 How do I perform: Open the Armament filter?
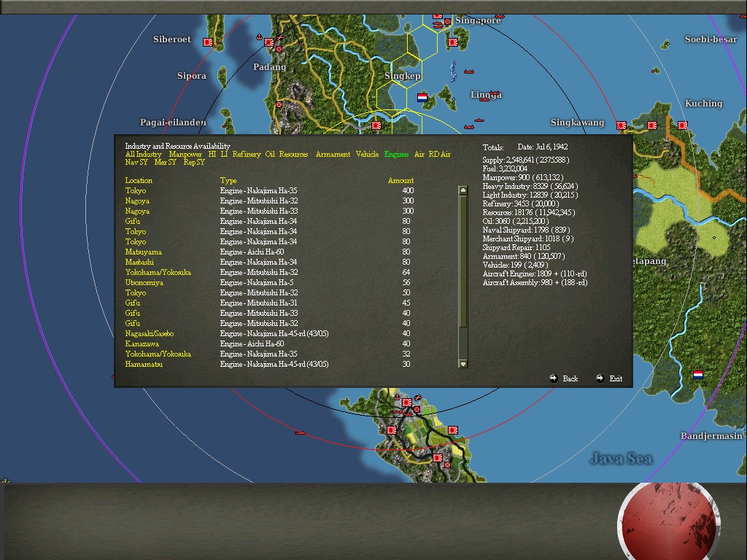point(333,155)
